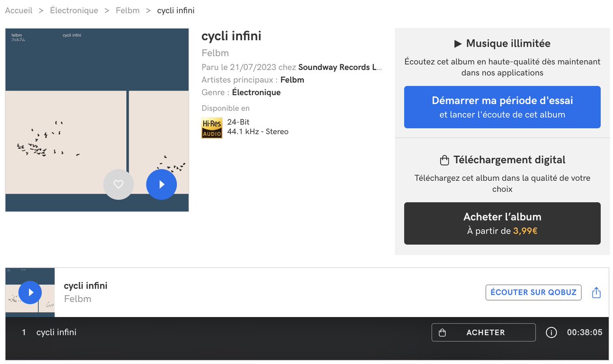Screen dimensions: 613x364
Task: Click ÉCOUTER SUR QOBUZ button
Action: coord(533,293)
